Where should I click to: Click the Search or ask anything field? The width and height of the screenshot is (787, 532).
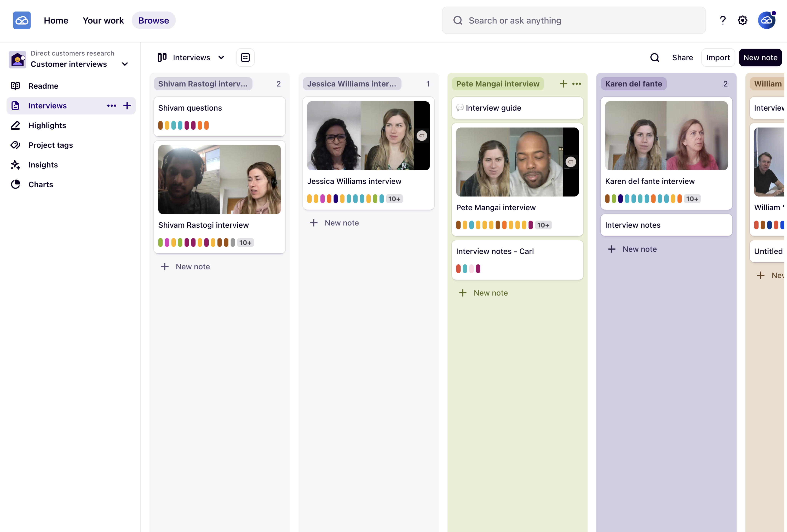574,20
